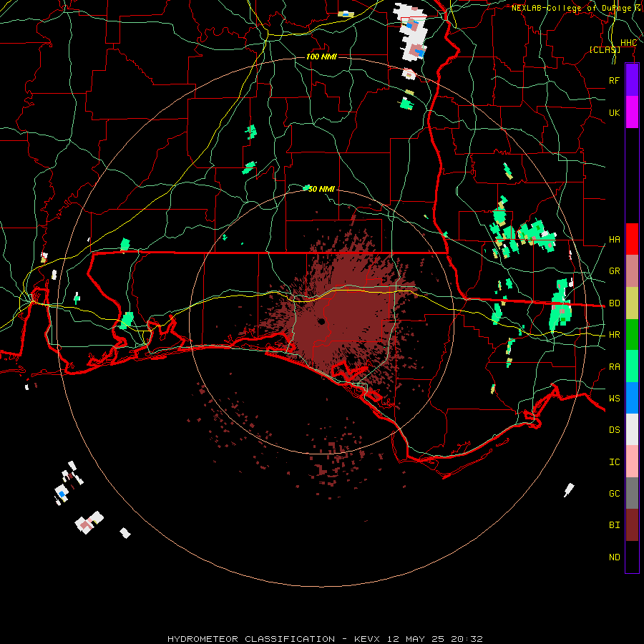644x644 pixels.
Task: Click the HR dark green legend swatch
Action: point(632,334)
